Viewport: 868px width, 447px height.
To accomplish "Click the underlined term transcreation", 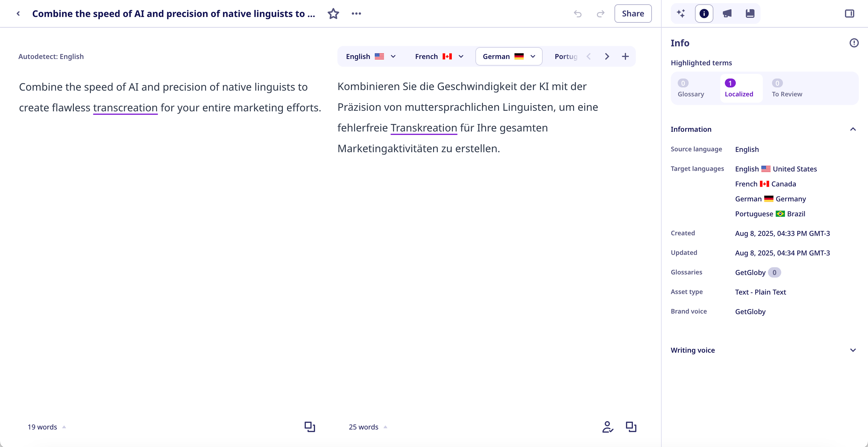I will tap(125, 108).
